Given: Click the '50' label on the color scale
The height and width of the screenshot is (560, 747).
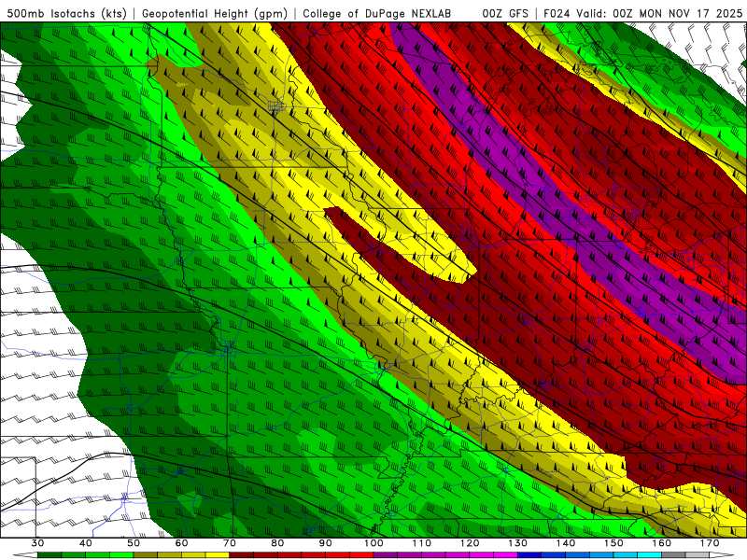Looking at the screenshot, I should (x=134, y=543).
